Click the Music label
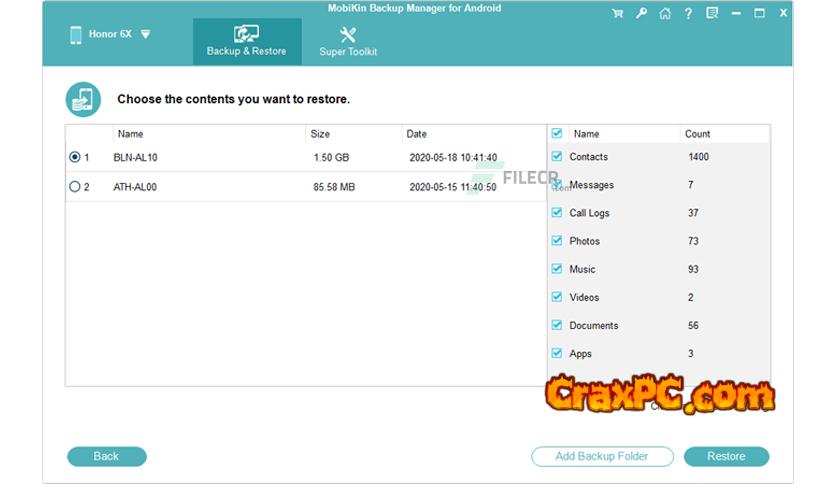Image resolution: width=836 pixels, height=484 pixels. click(582, 269)
